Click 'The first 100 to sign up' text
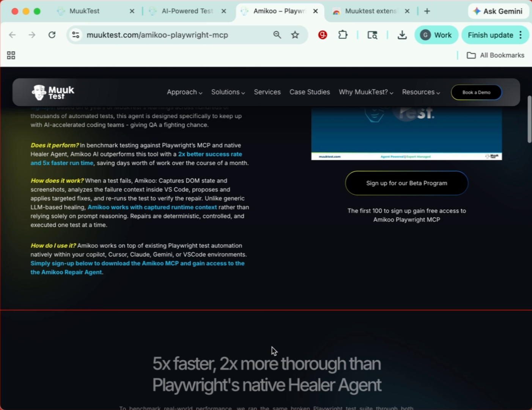This screenshot has height=410, width=532. click(x=406, y=211)
